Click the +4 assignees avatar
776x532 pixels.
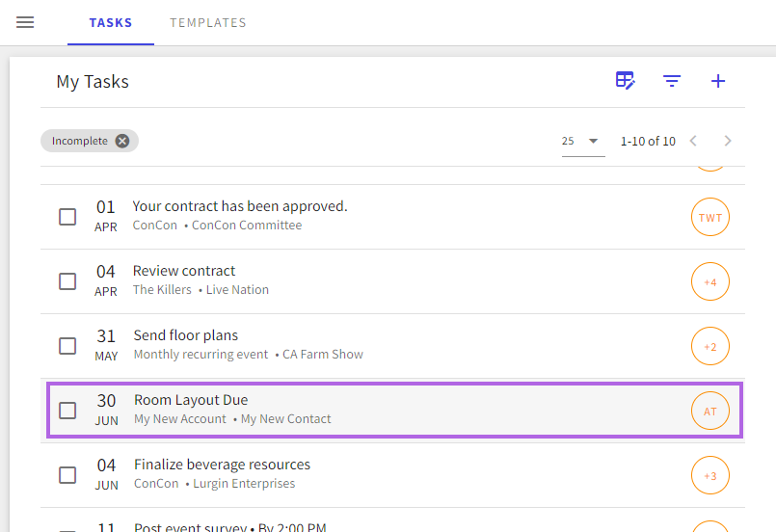tap(709, 282)
